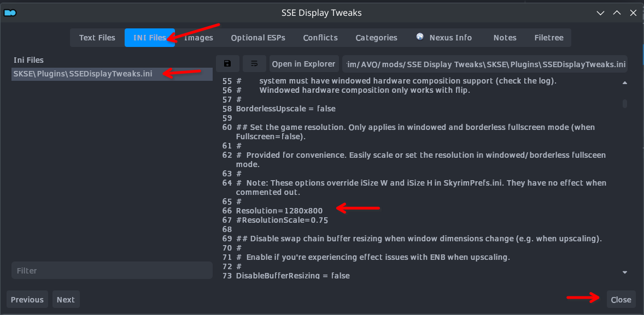Minimize the window with the down chevron
Viewport: 644px width, 315px height.
(x=600, y=13)
